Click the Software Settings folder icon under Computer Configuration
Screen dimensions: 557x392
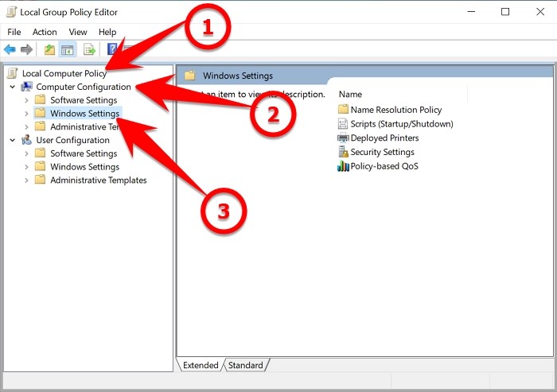pos(40,99)
